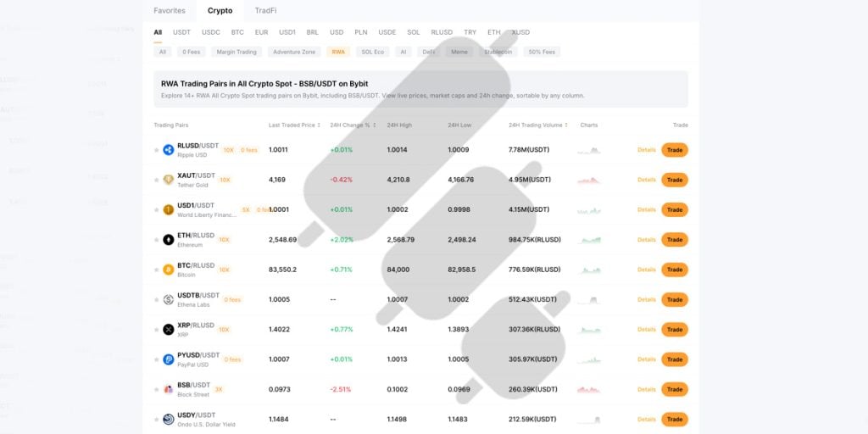Open Details for XRP/RLUSD

point(647,330)
